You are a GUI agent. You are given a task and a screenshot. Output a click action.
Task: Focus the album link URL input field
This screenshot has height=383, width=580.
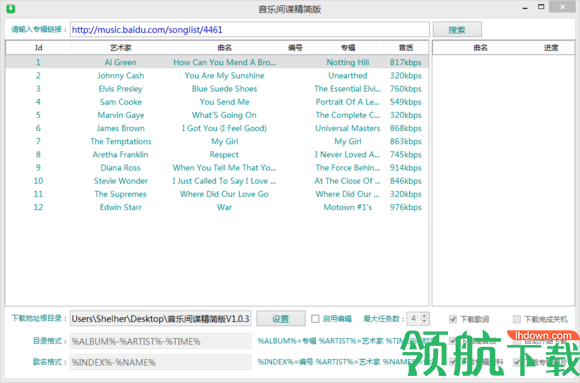250,30
